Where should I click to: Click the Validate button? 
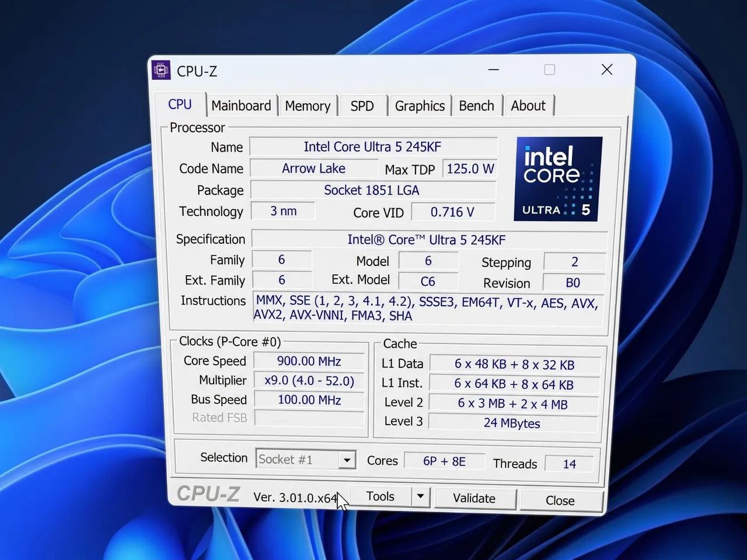point(474,499)
